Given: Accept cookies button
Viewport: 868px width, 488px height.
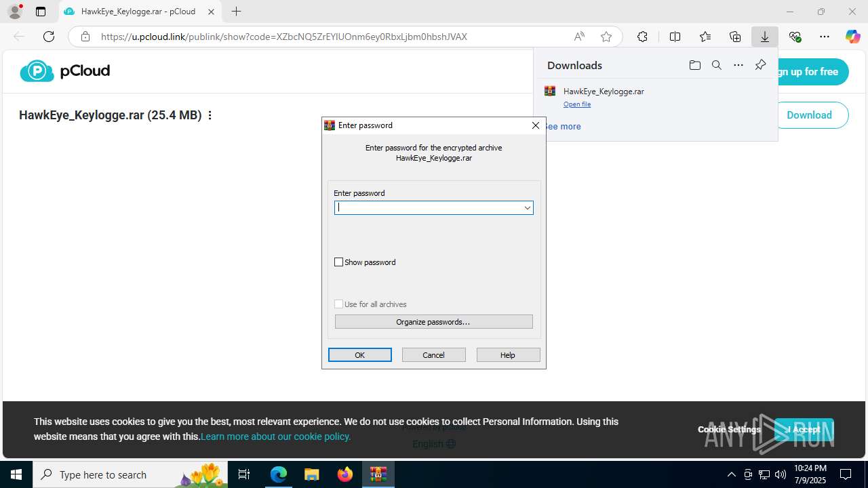Looking at the screenshot, I should pyautogui.click(x=804, y=429).
